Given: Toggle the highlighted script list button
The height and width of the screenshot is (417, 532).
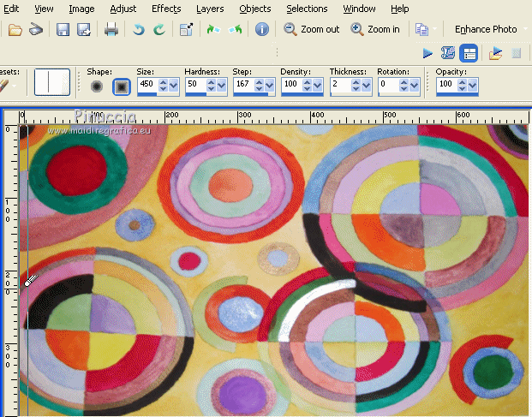Looking at the screenshot, I should click(469, 53).
